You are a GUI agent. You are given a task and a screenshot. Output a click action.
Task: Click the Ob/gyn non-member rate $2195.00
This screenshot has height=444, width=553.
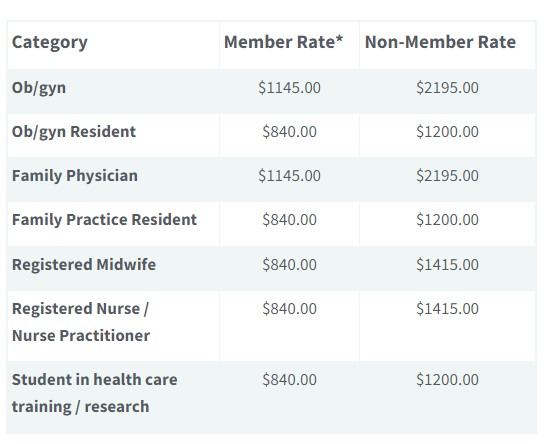point(447,87)
